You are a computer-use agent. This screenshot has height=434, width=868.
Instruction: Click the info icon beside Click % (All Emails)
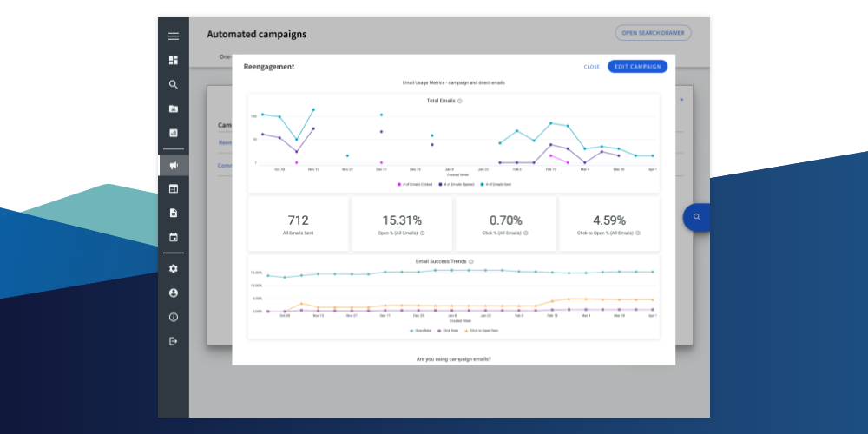(526, 233)
